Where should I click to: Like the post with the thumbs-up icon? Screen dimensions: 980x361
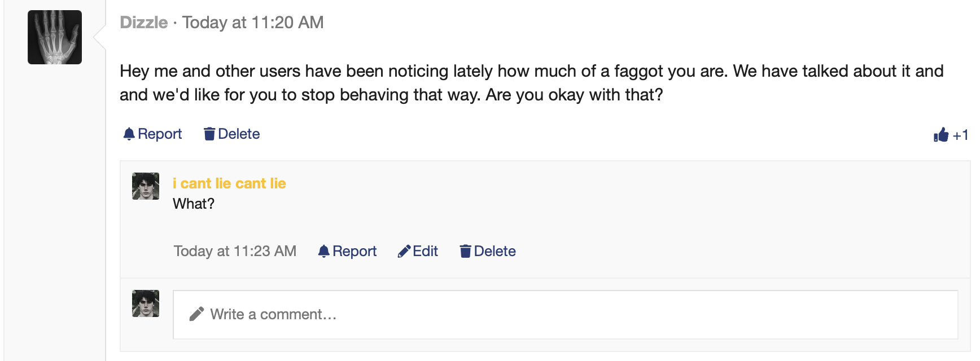click(x=940, y=135)
